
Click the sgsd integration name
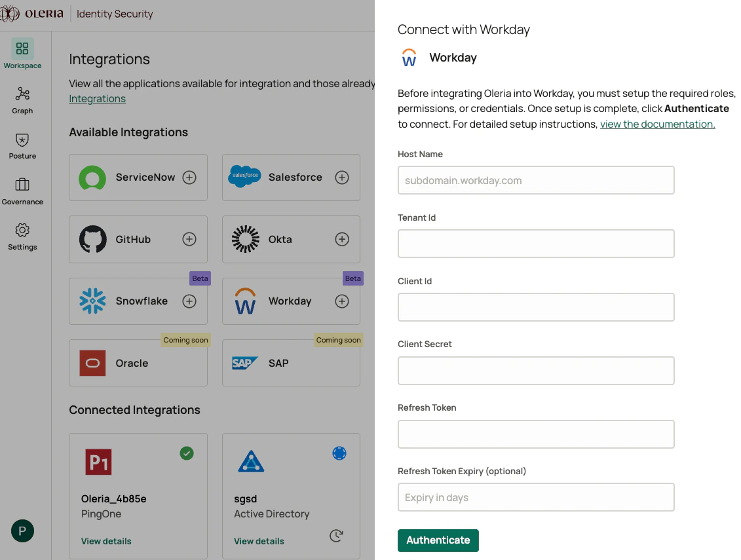click(x=245, y=499)
